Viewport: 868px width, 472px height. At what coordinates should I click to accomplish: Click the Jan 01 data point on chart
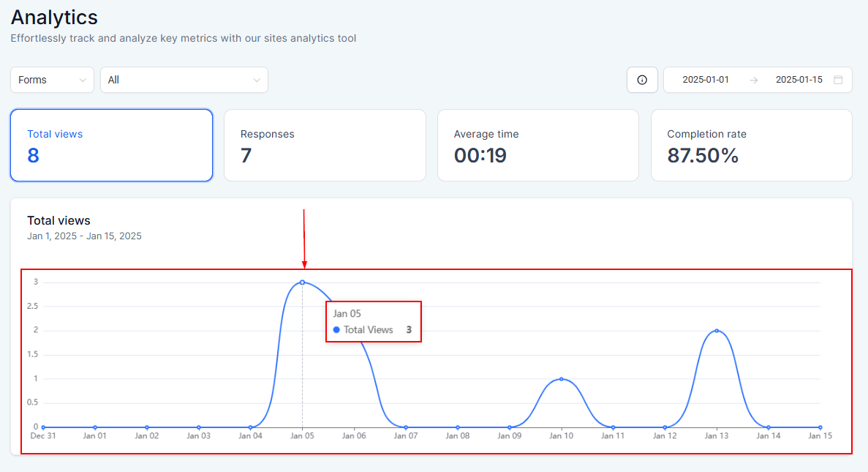[95, 427]
